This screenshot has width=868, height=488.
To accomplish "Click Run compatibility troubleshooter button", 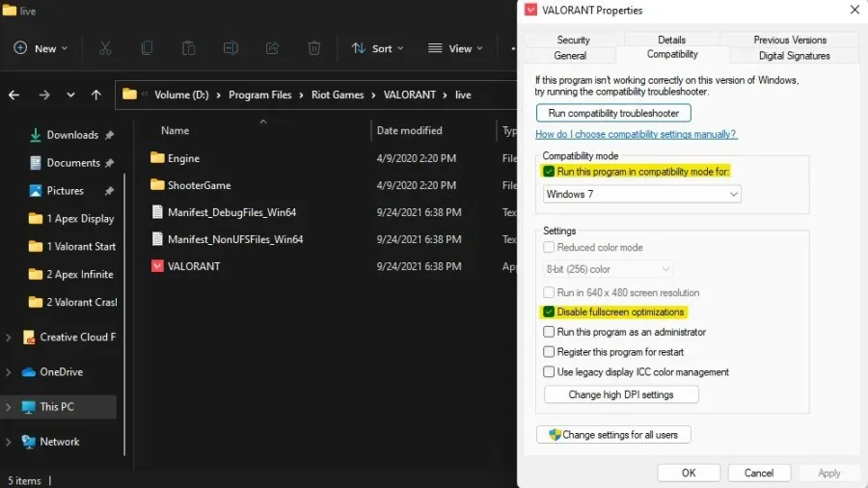I will pyautogui.click(x=613, y=113).
